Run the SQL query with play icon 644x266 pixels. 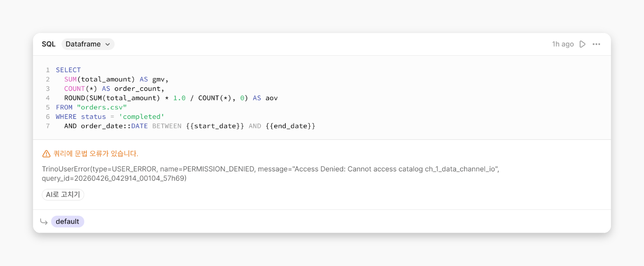(x=582, y=44)
